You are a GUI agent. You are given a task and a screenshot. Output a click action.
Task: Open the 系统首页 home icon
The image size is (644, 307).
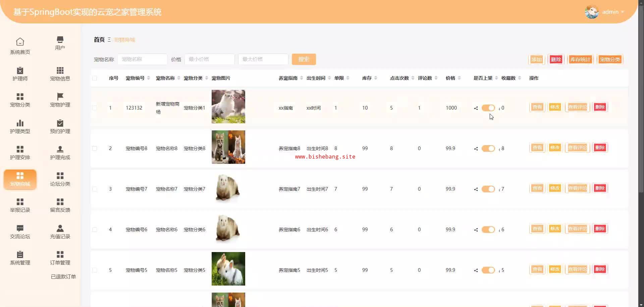(20, 42)
